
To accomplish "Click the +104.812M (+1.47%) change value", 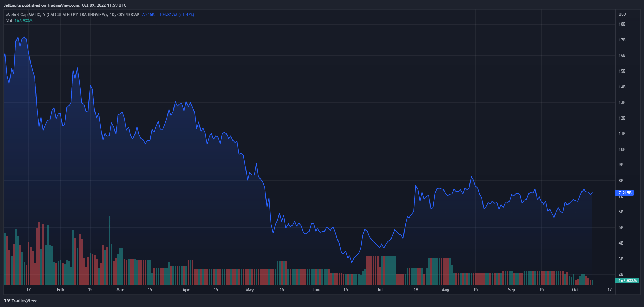I will (176, 15).
